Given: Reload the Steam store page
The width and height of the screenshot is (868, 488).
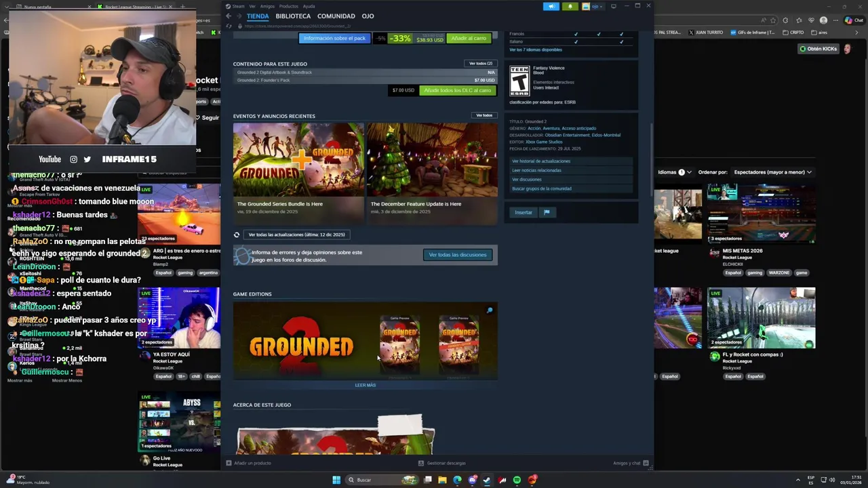Looking at the screenshot, I should [x=229, y=26].
